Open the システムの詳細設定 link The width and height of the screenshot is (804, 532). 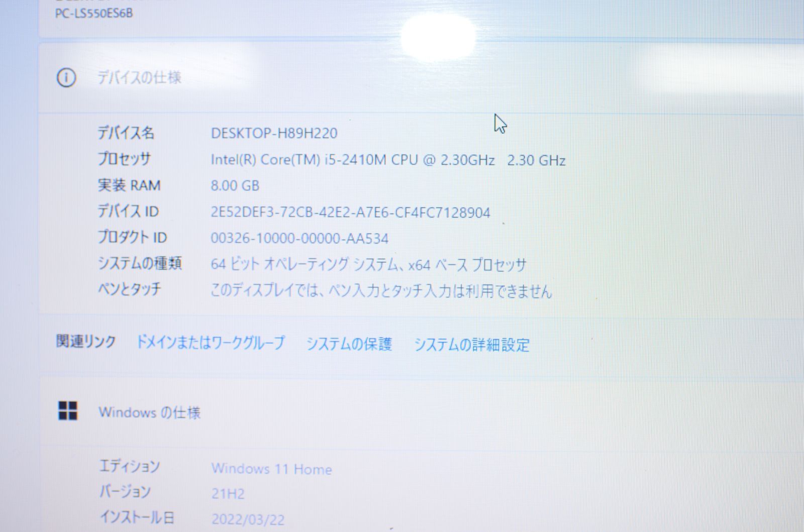point(472,345)
